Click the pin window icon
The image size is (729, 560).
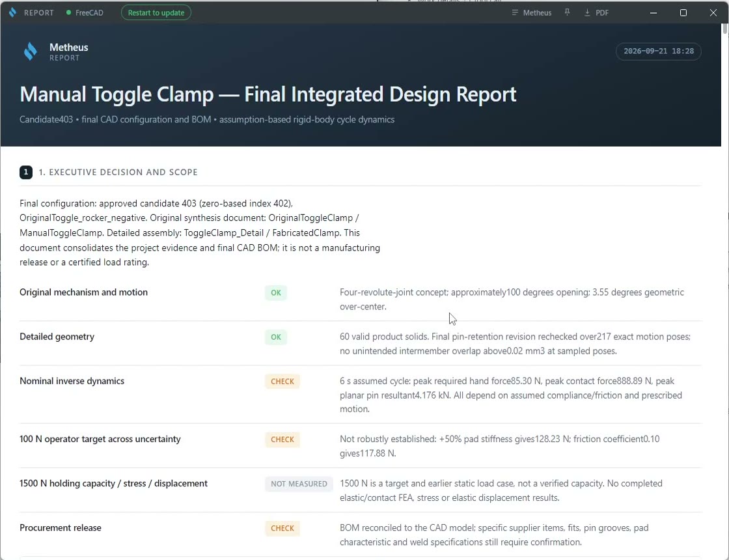(567, 12)
